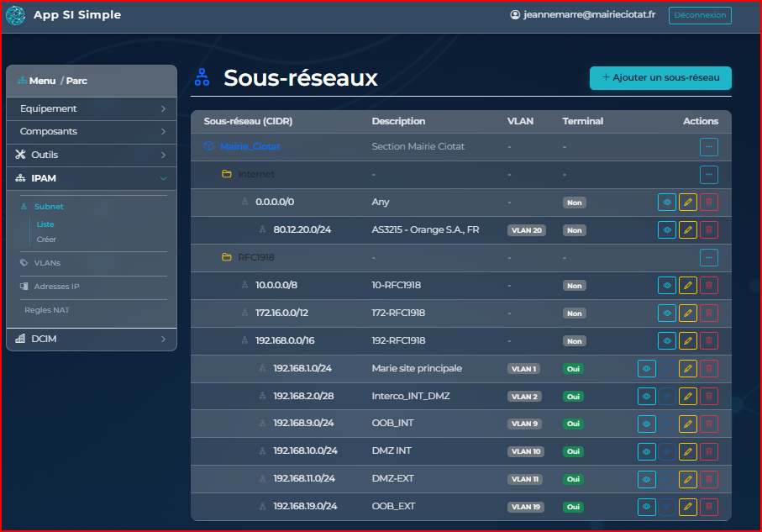Screen dimensions: 762x532
Task: Click the 192.168.9.0/24 subnet text
Action: click(303, 423)
